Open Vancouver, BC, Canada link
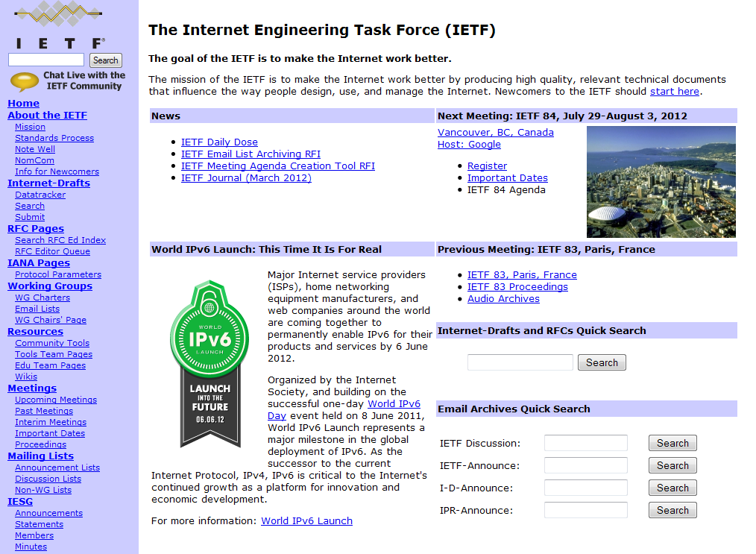This screenshot has height=554, width=756. [x=496, y=133]
